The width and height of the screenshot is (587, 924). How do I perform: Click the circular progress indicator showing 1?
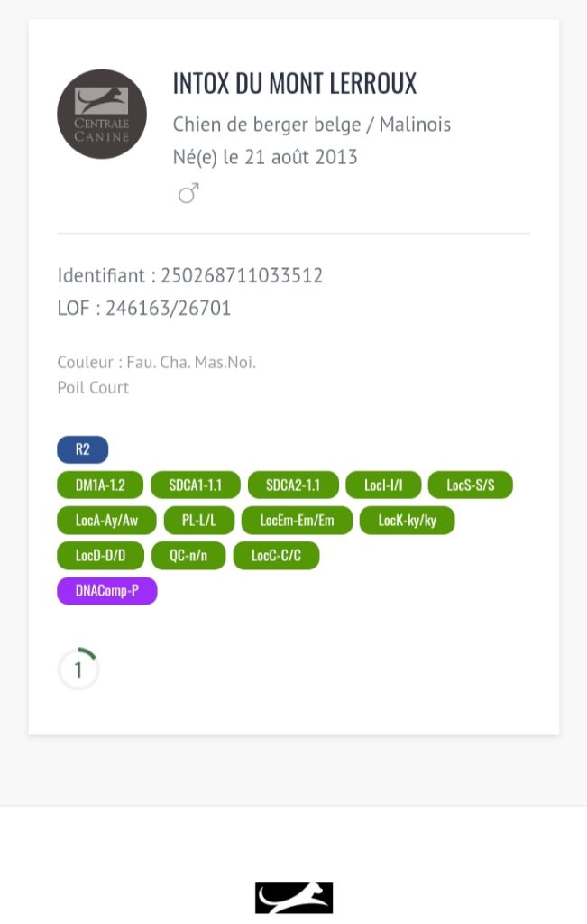point(78,670)
